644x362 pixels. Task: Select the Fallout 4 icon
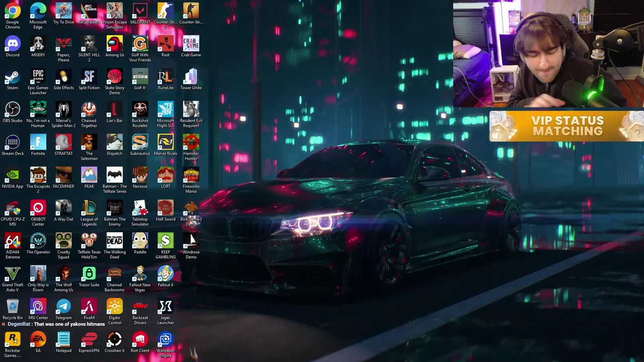click(166, 276)
